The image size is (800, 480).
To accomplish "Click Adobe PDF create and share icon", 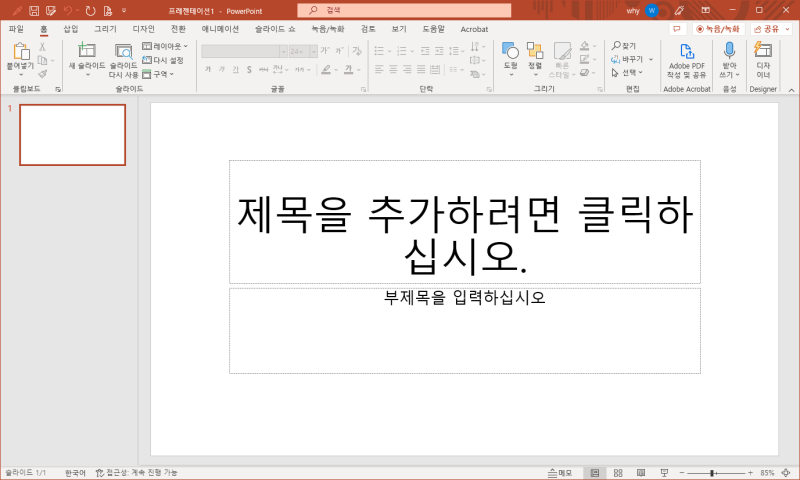I will (687, 52).
